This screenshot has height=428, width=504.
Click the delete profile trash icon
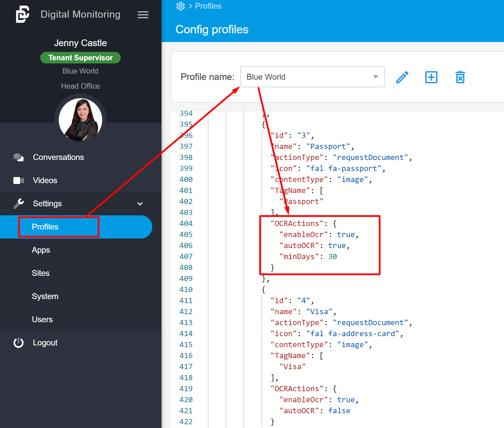(460, 77)
